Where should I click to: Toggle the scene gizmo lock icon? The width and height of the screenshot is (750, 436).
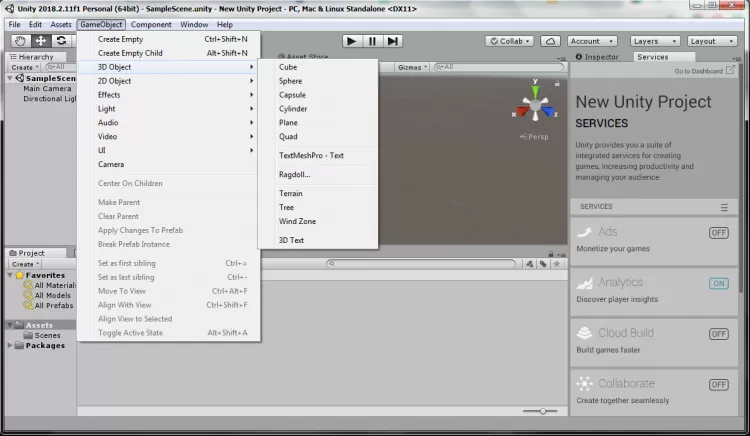(557, 84)
